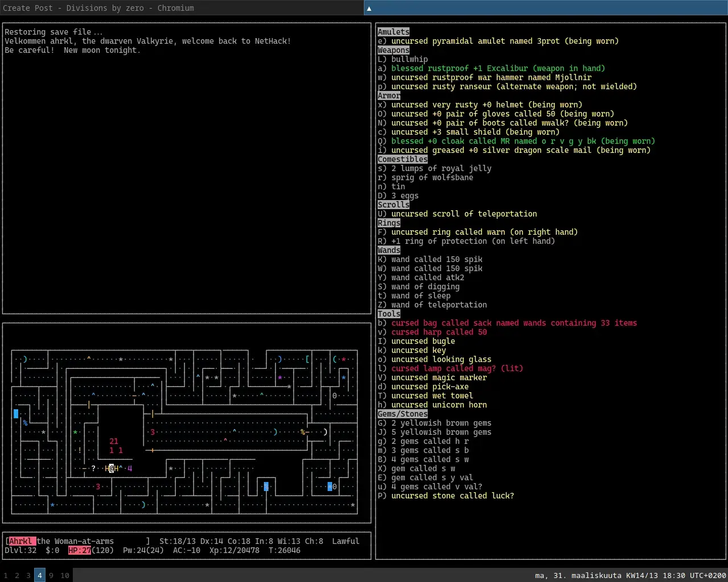The image size is (728, 582).
Task: Click the Rings inventory header
Action: (389, 223)
